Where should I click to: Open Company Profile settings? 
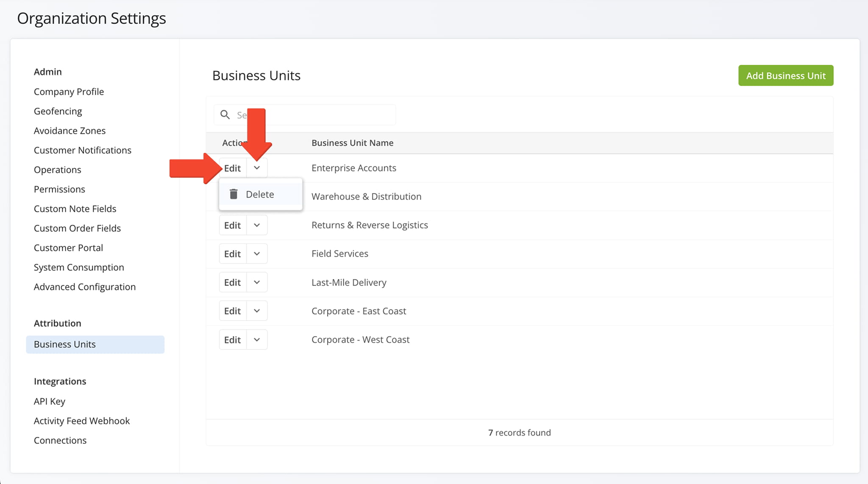tap(69, 92)
